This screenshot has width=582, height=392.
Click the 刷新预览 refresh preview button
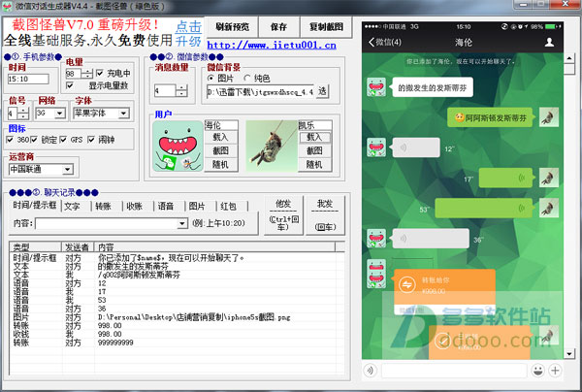click(x=232, y=27)
